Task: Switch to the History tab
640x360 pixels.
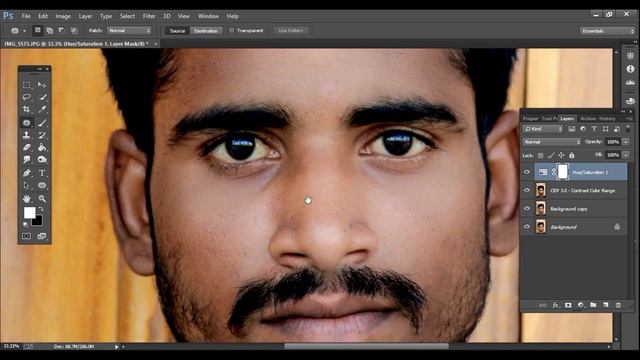Action: tap(607, 119)
